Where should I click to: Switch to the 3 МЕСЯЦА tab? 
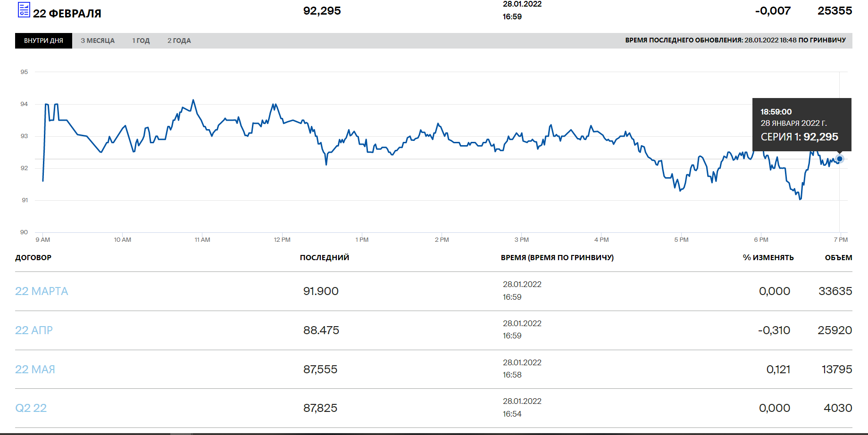point(98,41)
